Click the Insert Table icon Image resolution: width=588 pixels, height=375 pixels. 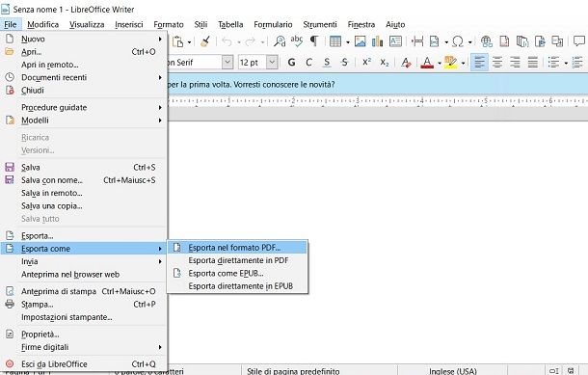point(335,41)
